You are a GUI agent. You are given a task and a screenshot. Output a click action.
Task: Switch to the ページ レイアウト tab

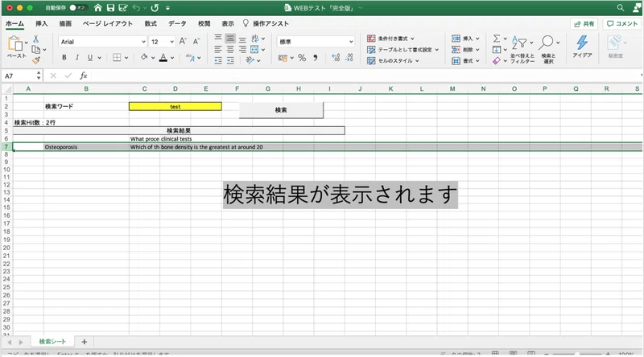tap(108, 24)
